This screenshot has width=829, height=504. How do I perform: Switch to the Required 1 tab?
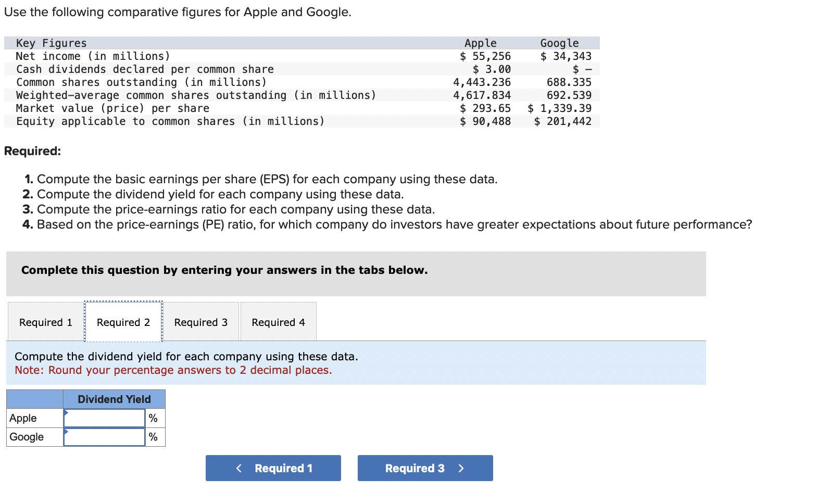46,322
